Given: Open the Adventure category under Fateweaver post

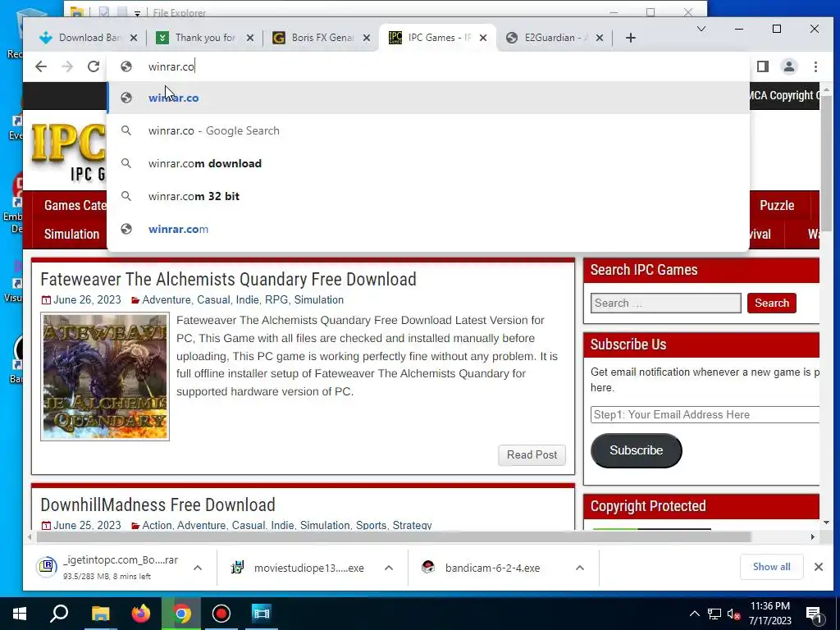Looking at the screenshot, I should tap(166, 300).
